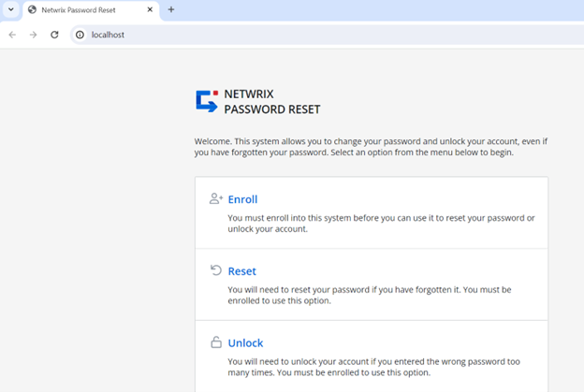Click the Unlock padlock icon
584x392 pixels.
tap(216, 342)
